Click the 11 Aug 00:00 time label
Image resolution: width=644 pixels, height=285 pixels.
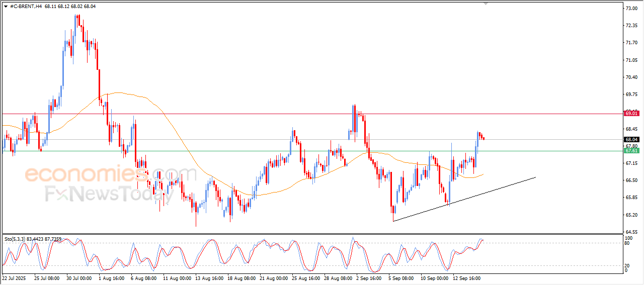pos(177,278)
